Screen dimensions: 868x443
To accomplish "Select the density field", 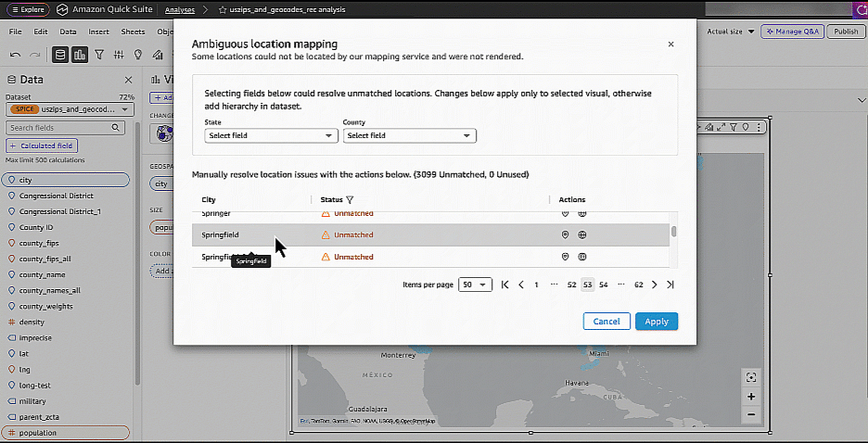I will pos(32,322).
